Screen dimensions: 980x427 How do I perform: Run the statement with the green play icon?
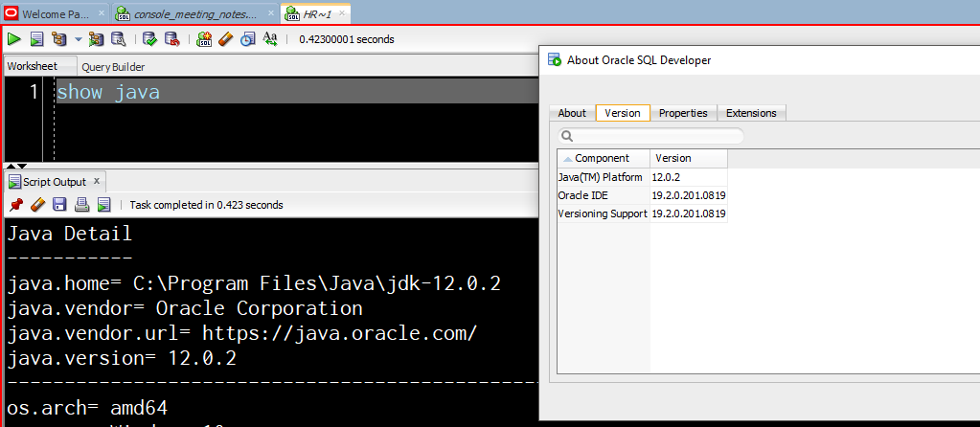[x=13, y=39]
